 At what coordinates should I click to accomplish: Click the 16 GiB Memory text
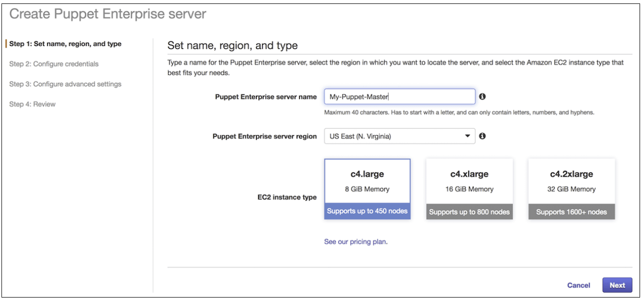[469, 189]
